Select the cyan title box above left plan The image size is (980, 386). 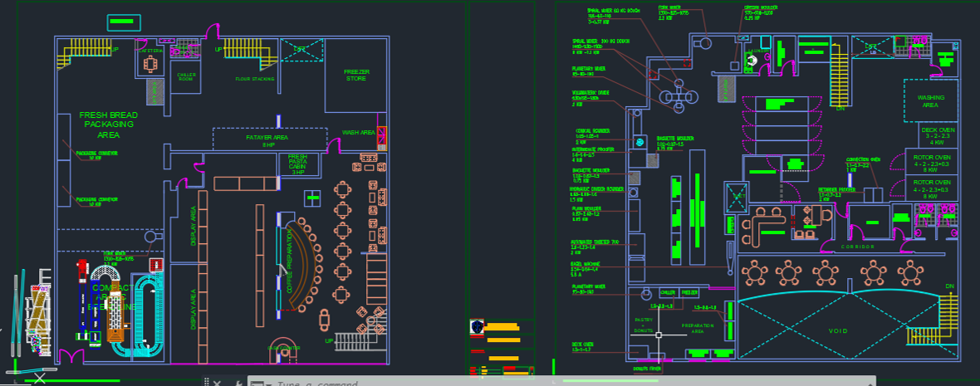click(x=123, y=22)
